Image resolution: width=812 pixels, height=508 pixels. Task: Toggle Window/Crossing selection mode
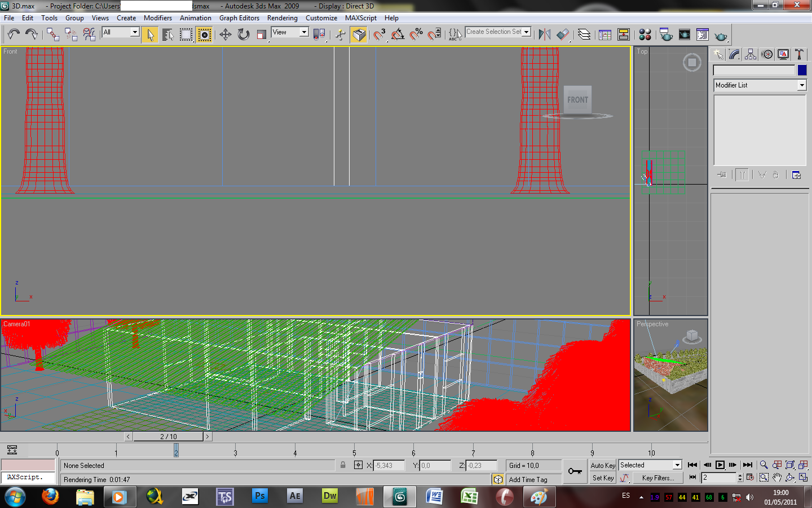tap(205, 34)
